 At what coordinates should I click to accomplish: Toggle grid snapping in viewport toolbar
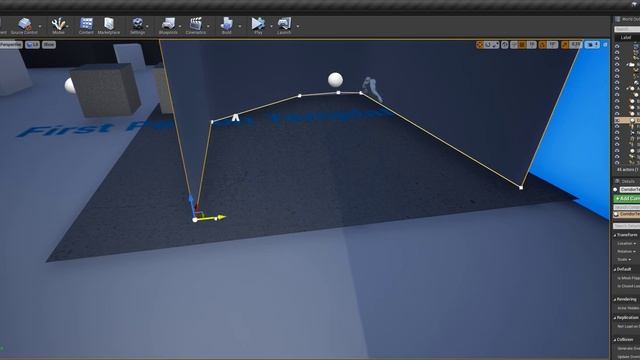[x=522, y=45]
